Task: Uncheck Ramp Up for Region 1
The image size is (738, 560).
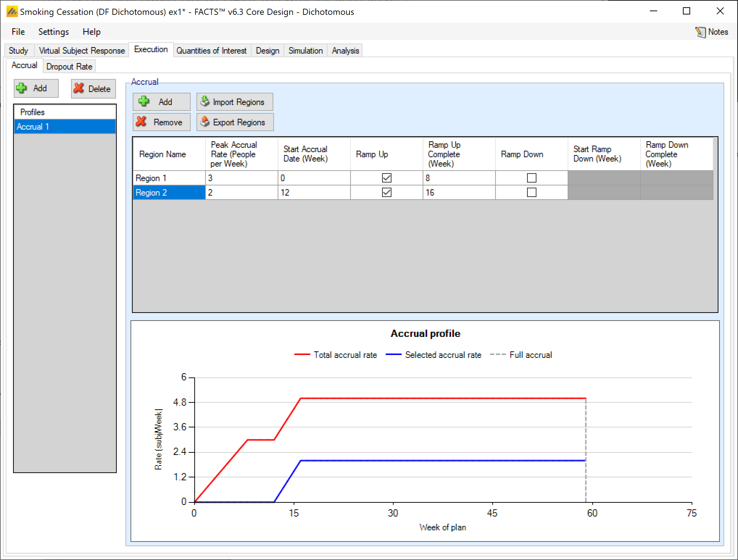Action: 386,178
